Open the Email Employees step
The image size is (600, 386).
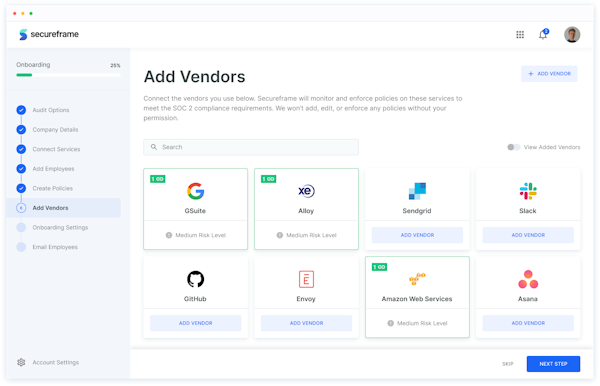click(x=55, y=247)
